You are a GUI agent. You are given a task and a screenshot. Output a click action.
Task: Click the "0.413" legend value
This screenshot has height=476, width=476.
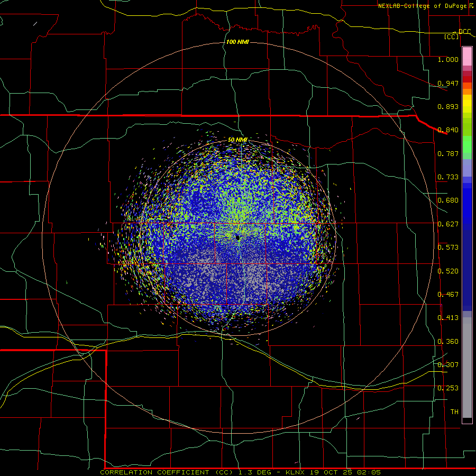448,318
